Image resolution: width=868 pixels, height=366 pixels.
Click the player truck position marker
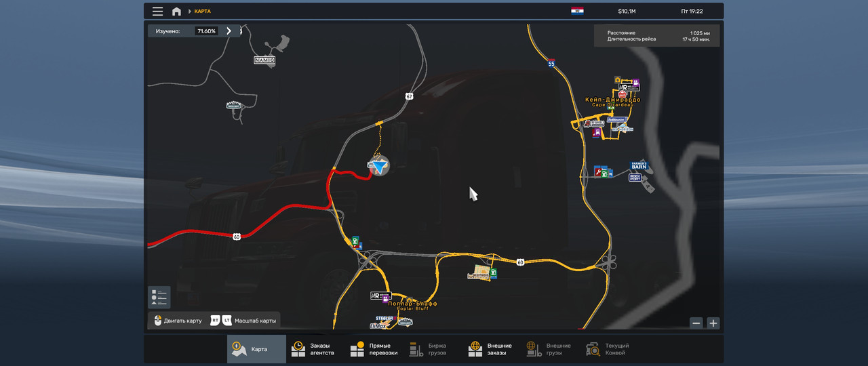pyautogui.click(x=378, y=166)
